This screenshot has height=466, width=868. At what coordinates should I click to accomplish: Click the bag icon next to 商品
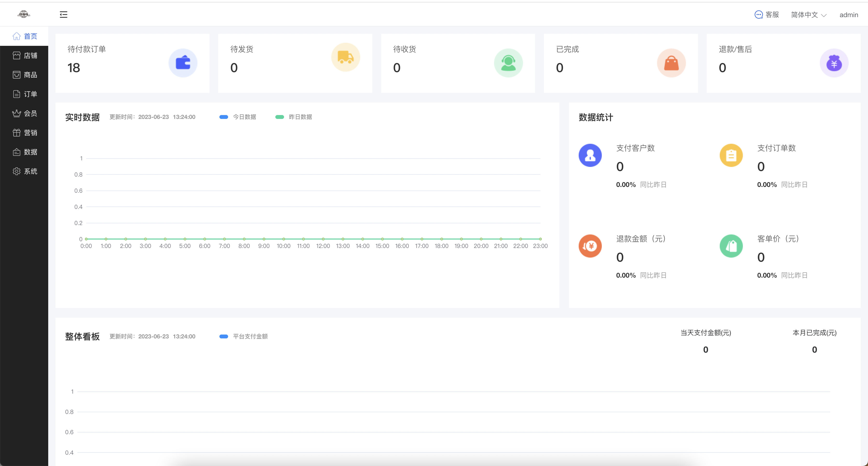click(16, 75)
